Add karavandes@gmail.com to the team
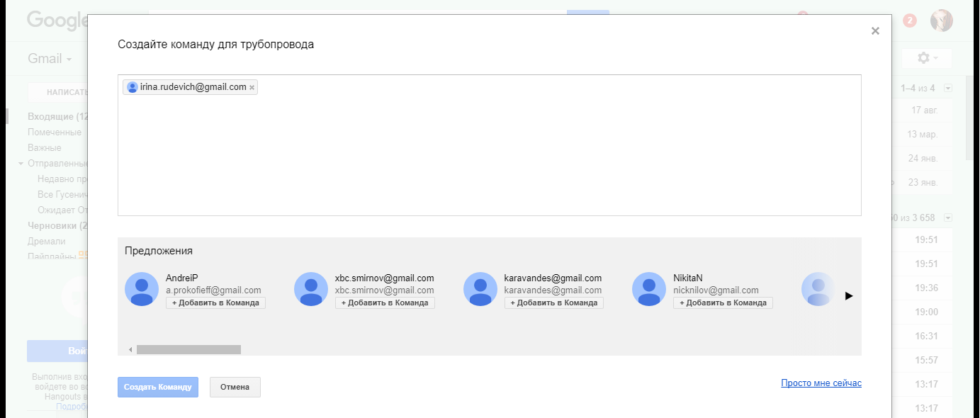This screenshot has width=980, height=418. click(554, 303)
